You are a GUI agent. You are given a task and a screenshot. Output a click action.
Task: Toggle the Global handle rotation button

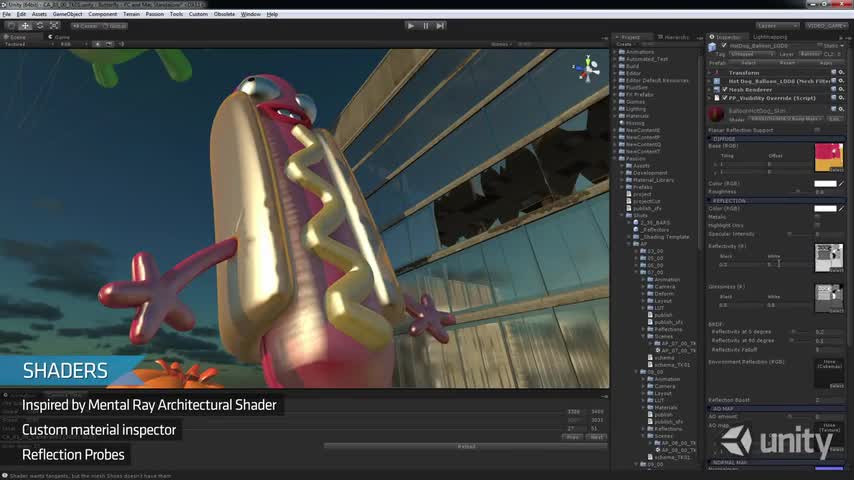[114, 26]
